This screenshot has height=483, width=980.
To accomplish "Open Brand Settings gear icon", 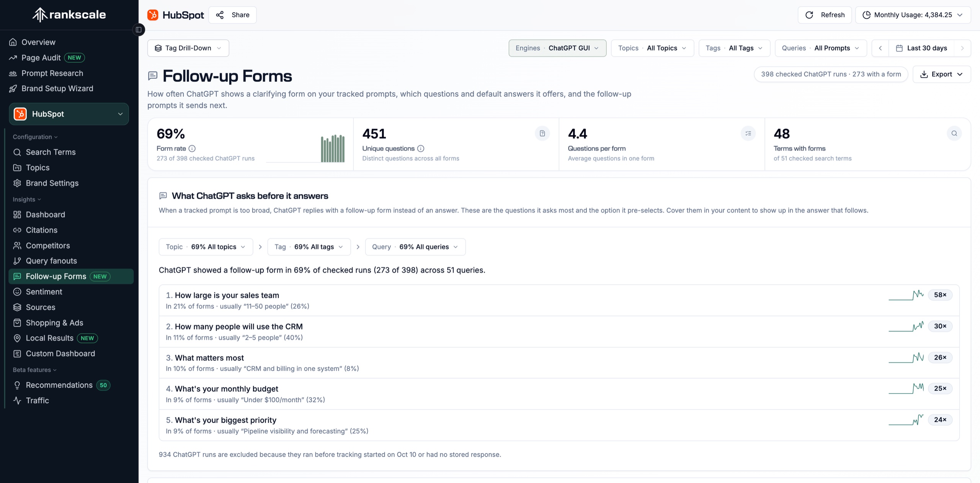I will [17, 183].
